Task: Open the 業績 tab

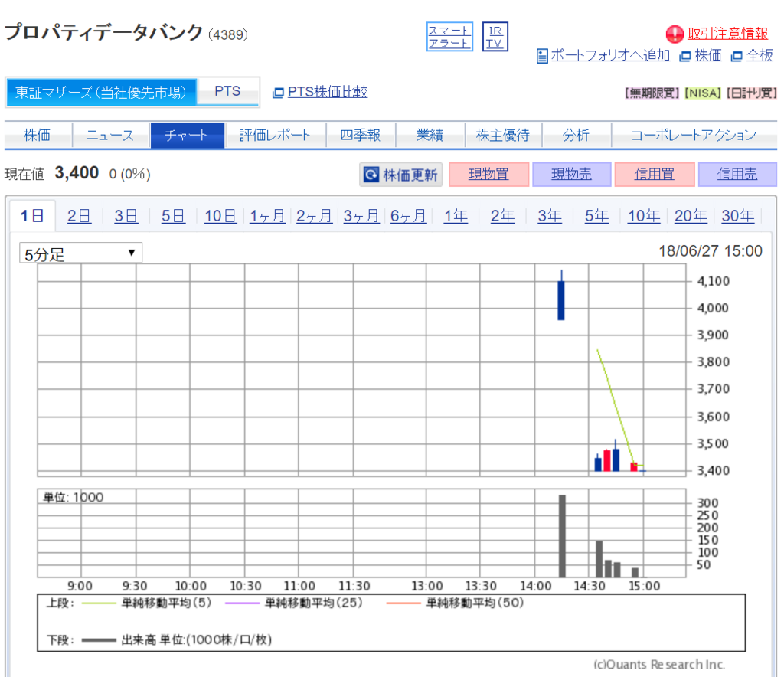Action: 430,135
